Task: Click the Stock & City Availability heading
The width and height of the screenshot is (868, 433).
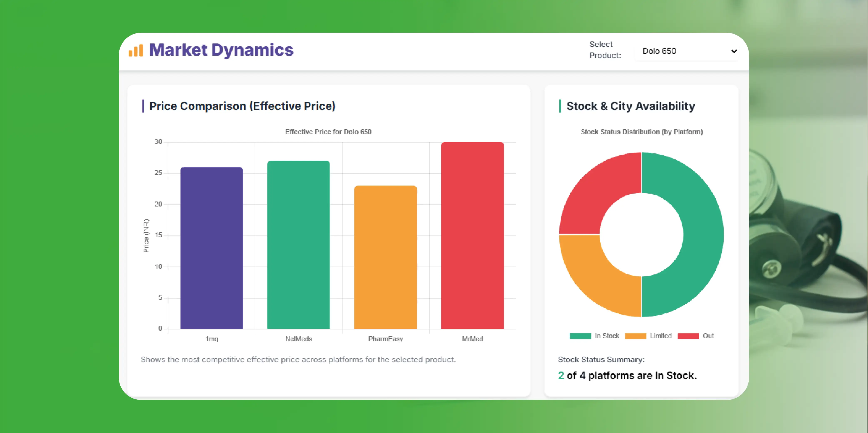Action: click(630, 106)
